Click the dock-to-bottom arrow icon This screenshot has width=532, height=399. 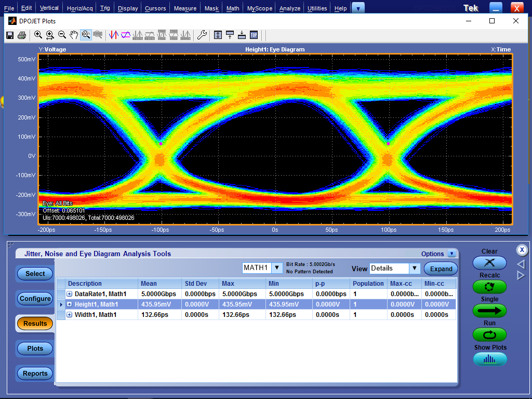[x=242, y=35]
